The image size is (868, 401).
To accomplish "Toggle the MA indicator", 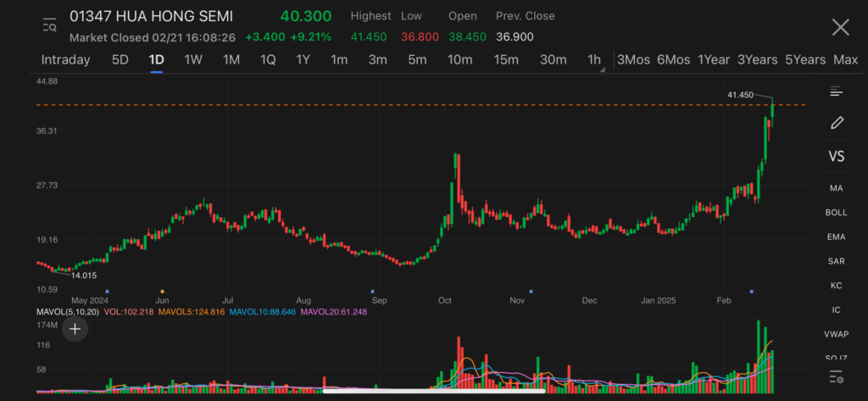I will [836, 188].
